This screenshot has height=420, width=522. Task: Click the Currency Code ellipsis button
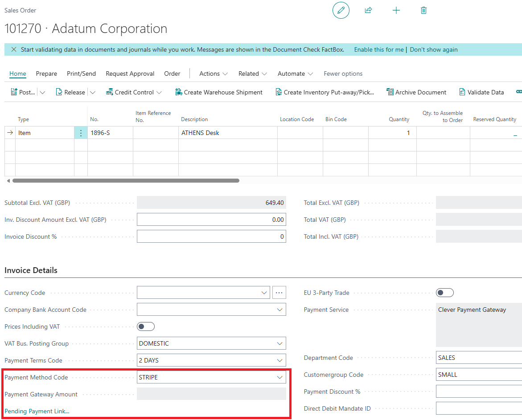click(279, 293)
